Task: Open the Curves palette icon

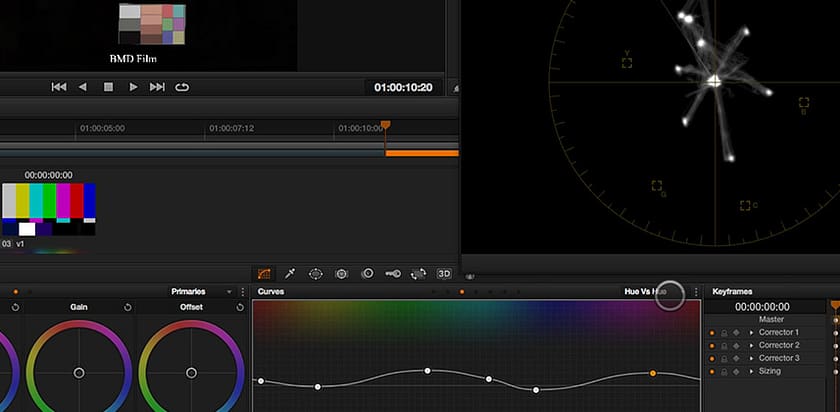Action: click(x=264, y=274)
